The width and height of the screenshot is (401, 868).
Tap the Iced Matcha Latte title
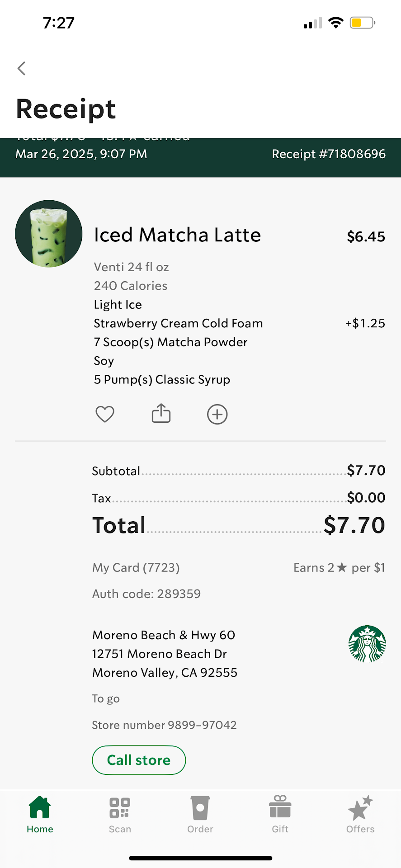177,235
